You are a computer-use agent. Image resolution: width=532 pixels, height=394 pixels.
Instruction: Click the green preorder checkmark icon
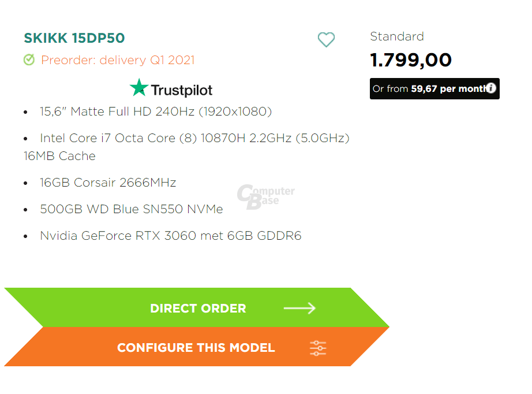pos(29,60)
